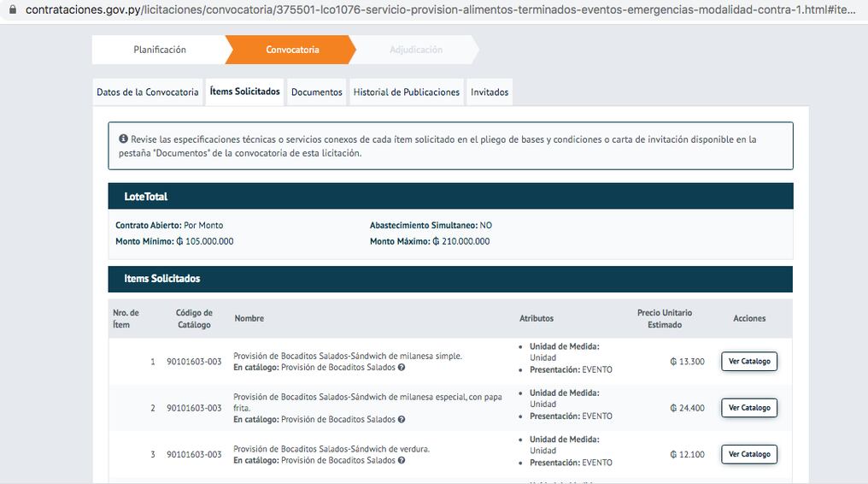Open Ver Catalogo for item 1
The width and height of the screenshot is (868, 484).
749,361
